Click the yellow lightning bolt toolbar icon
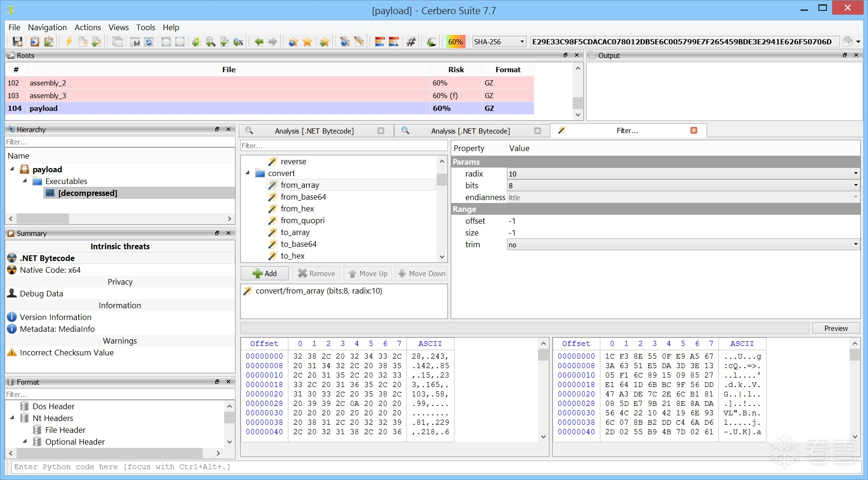Image resolution: width=868 pixels, height=480 pixels. [69, 42]
